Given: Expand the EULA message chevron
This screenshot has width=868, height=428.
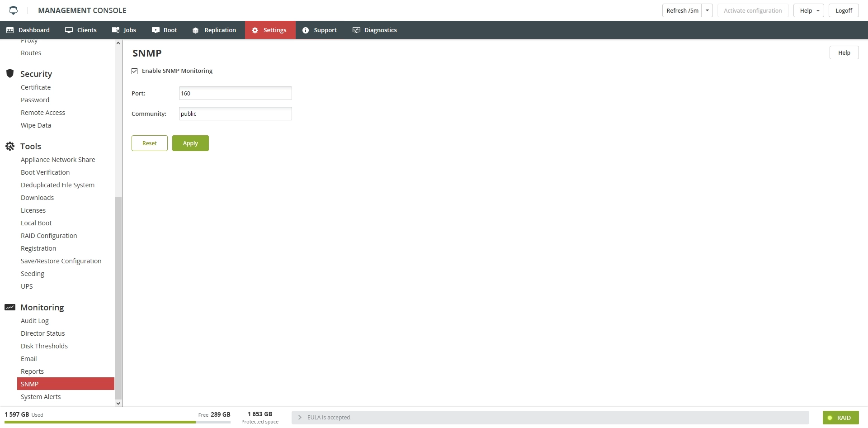Looking at the screenshot, I should (300, 418).
